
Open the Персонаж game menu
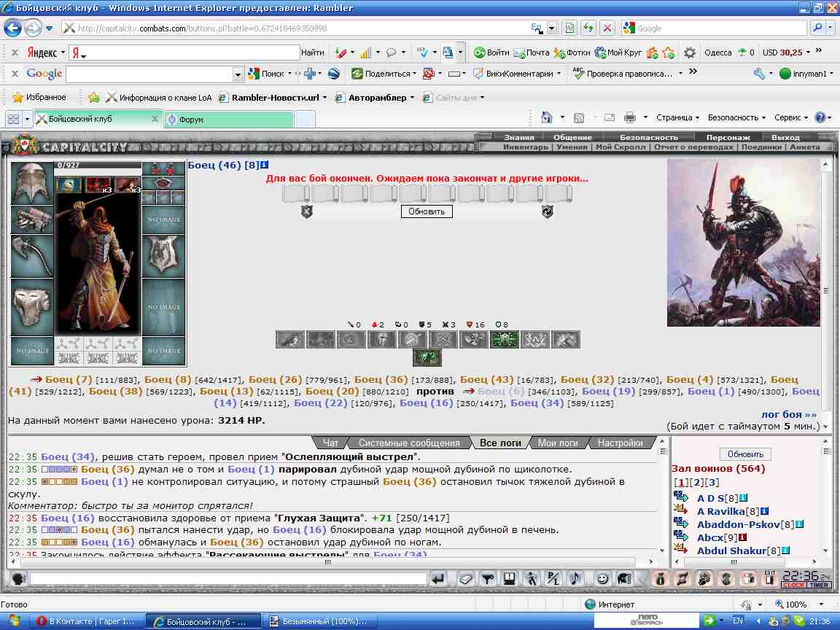click(728, 138)
